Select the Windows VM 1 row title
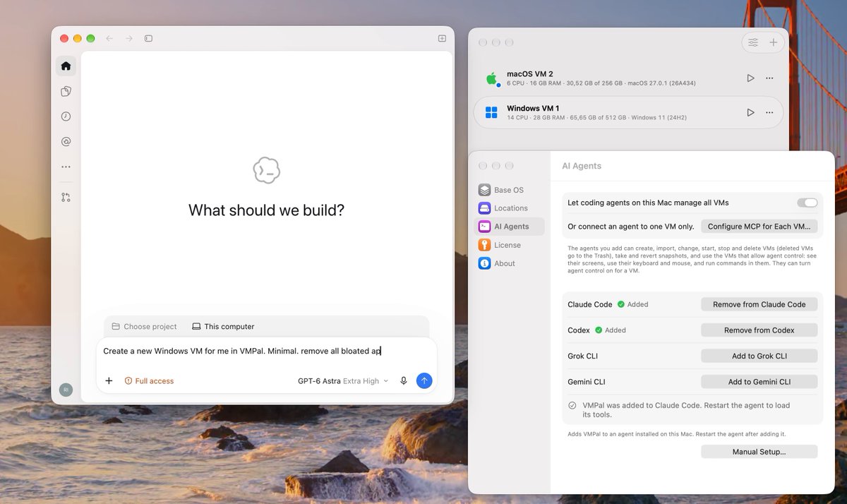This screenshot has height=504, width=847. (533, 108)
